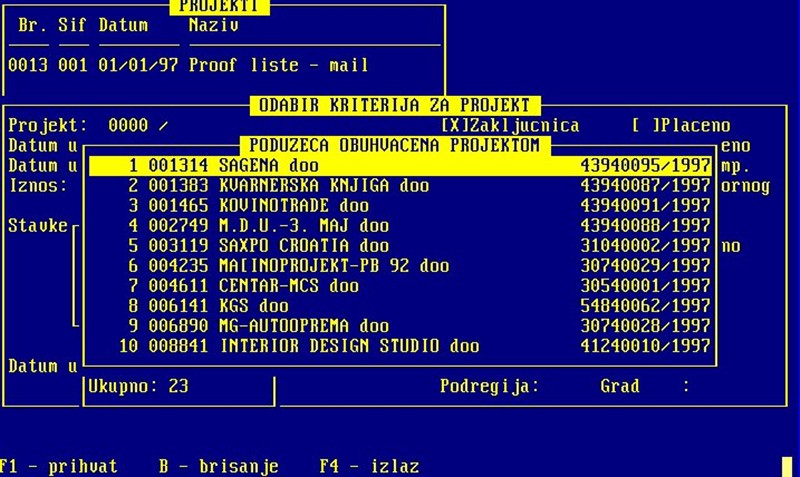This screenshot has height=477, width=800.
Task: Click number 43940087/1997
Action: coord(645,186)
